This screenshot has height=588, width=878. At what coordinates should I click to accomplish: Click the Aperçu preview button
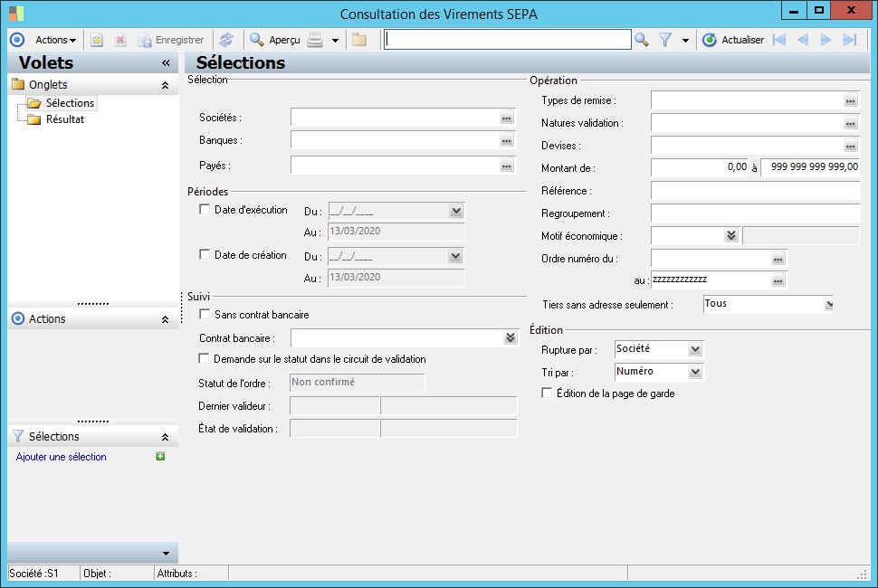point(275,40)
